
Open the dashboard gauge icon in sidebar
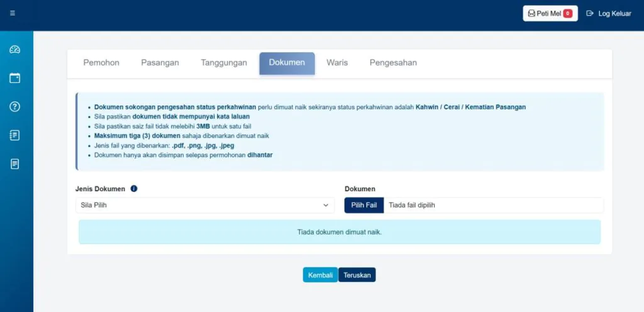[15, 50]
